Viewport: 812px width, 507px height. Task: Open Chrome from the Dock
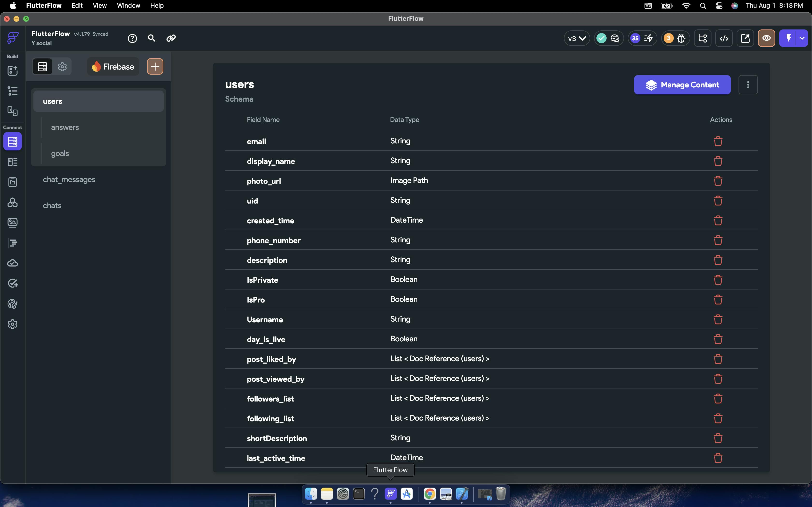point(429,493)
